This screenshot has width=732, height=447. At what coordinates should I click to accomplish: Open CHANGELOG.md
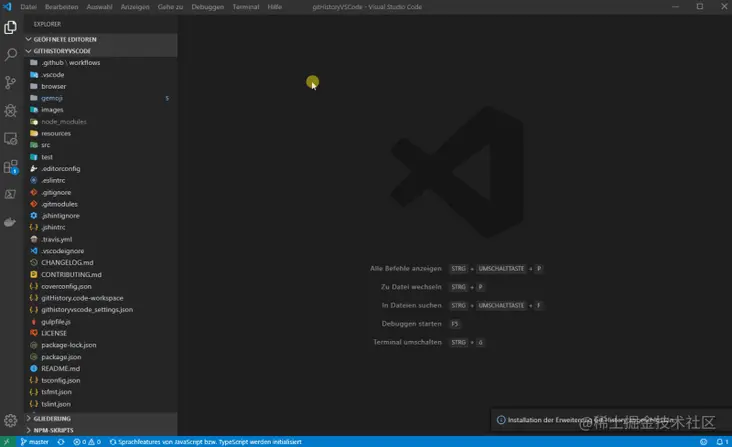tap(101, 263)
